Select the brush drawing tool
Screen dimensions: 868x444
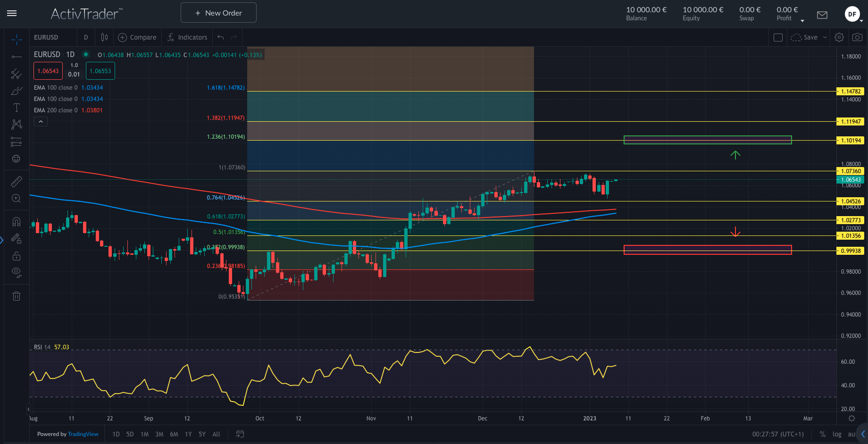17,91
